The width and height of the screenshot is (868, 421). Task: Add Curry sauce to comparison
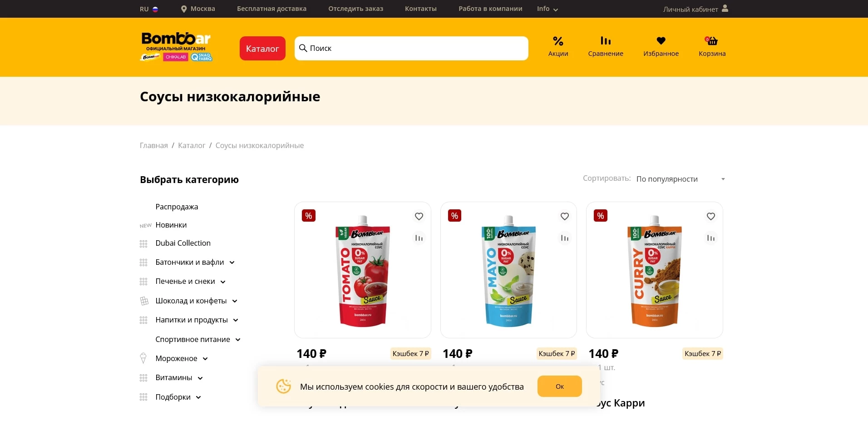click(711, 238)
